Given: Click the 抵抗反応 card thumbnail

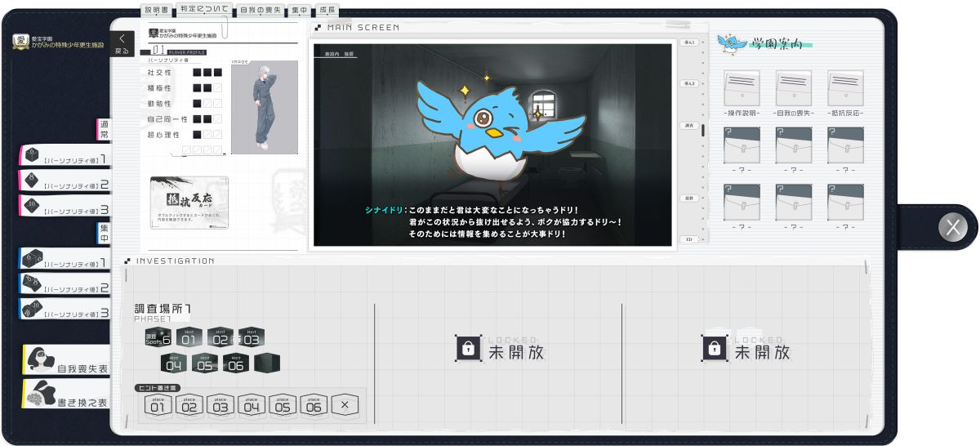Looking at the screenshot, I should [x=189, y=203].
